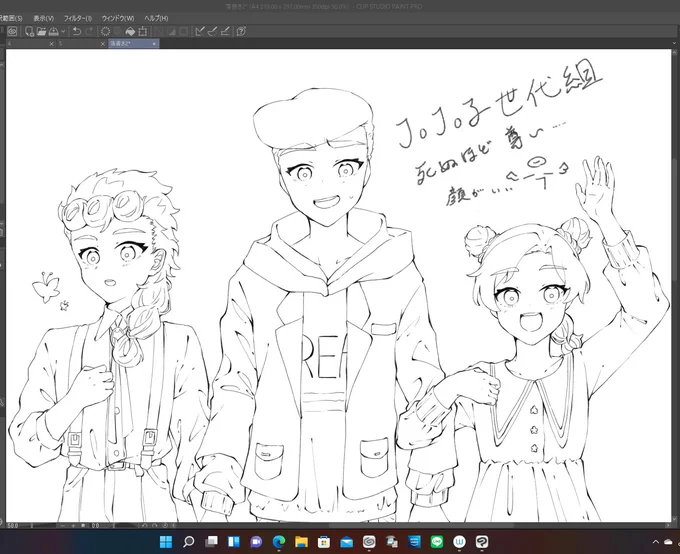The image size is (680, 554).
Task: Open the フィルター(I) Filter menu
Action: [x=78, y=18]
